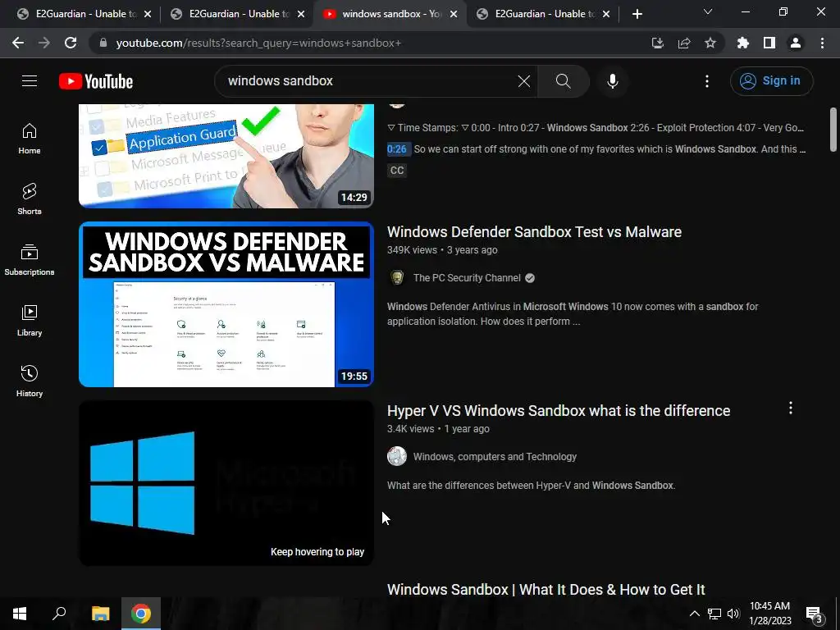Image resolution: width=840 pixels, height=630 pixels.
Task: Open Library in the sidebar
Action: (x=30, y=321)
